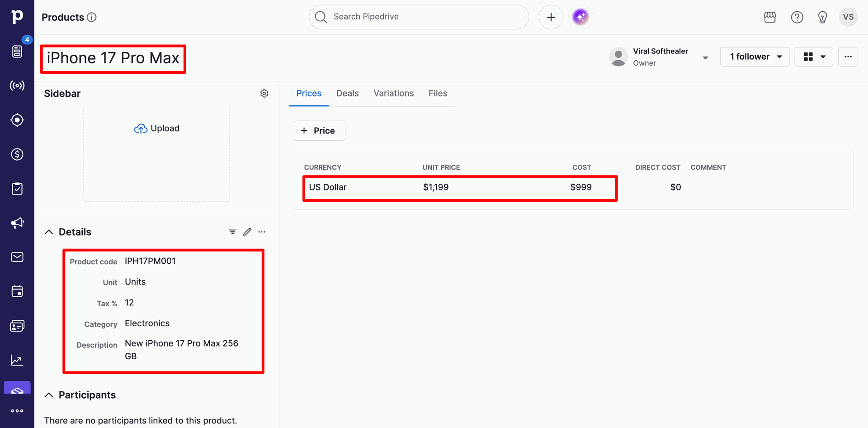The height and width of the screenshot is (428, 868).
Task: Add a new Price
Action: pyautogui.click(x=320, y=131)
